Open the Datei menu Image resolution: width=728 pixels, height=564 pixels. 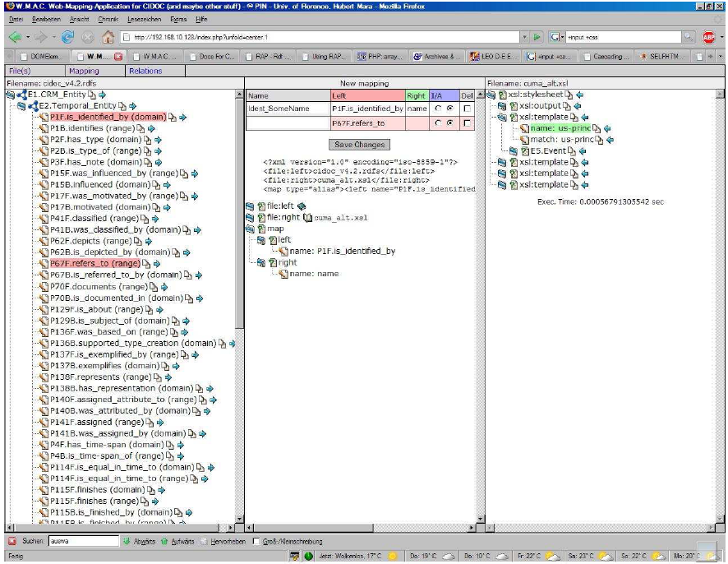(x=16, y=19)
